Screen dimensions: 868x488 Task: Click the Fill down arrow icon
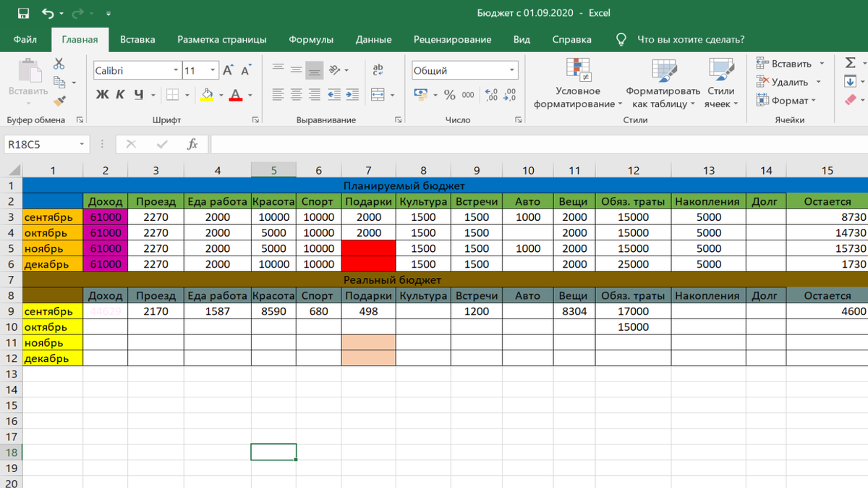(x=851, y=81)
